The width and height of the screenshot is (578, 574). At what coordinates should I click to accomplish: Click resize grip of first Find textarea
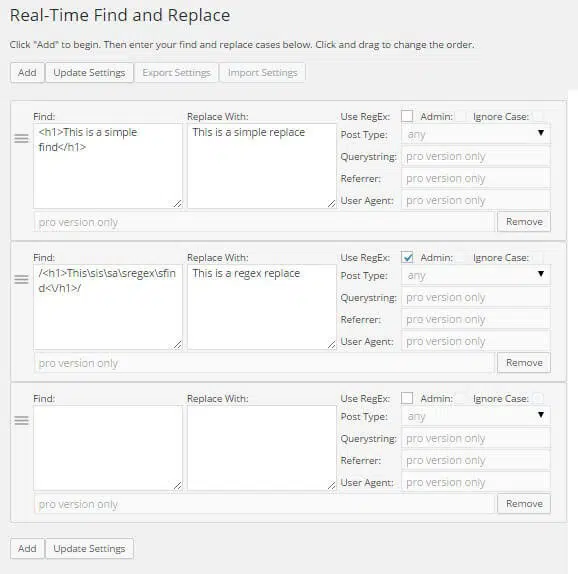178,203
